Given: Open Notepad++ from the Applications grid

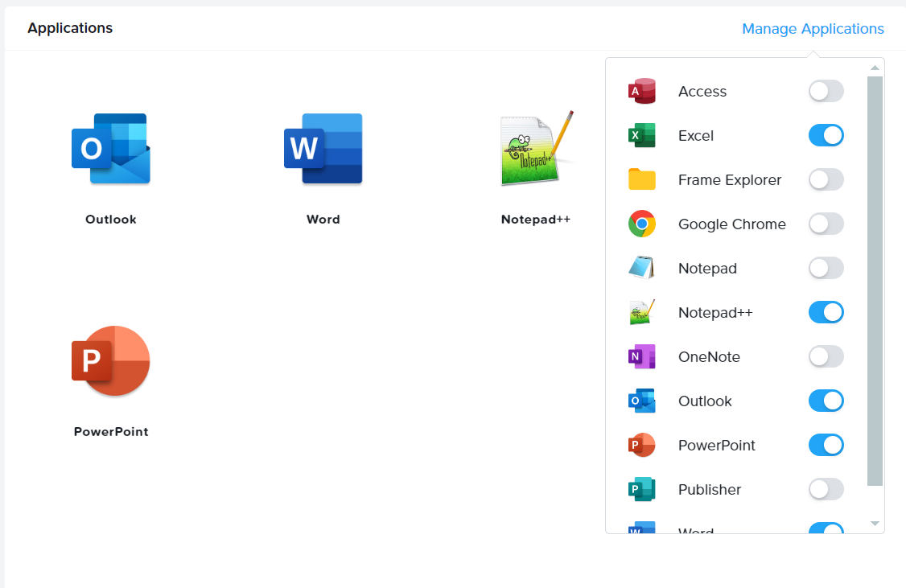Looking at the screenshot, I should pyautogui.click(x=535, y=149).
